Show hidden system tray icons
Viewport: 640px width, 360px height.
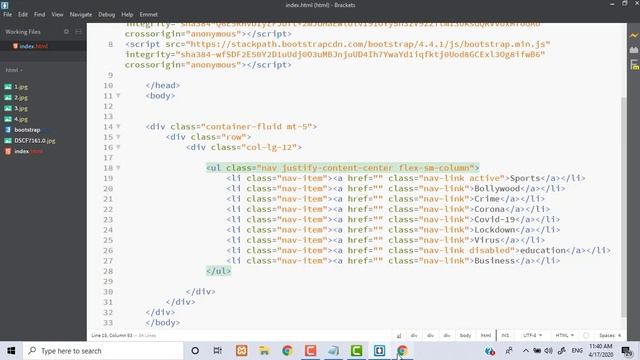tap(526, 351)
